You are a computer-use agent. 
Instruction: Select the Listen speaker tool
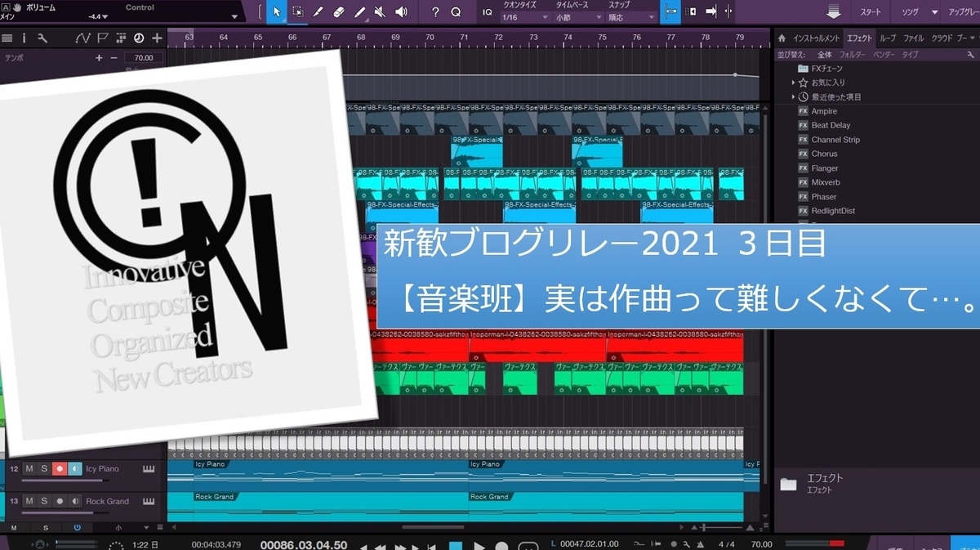[401, 12]
